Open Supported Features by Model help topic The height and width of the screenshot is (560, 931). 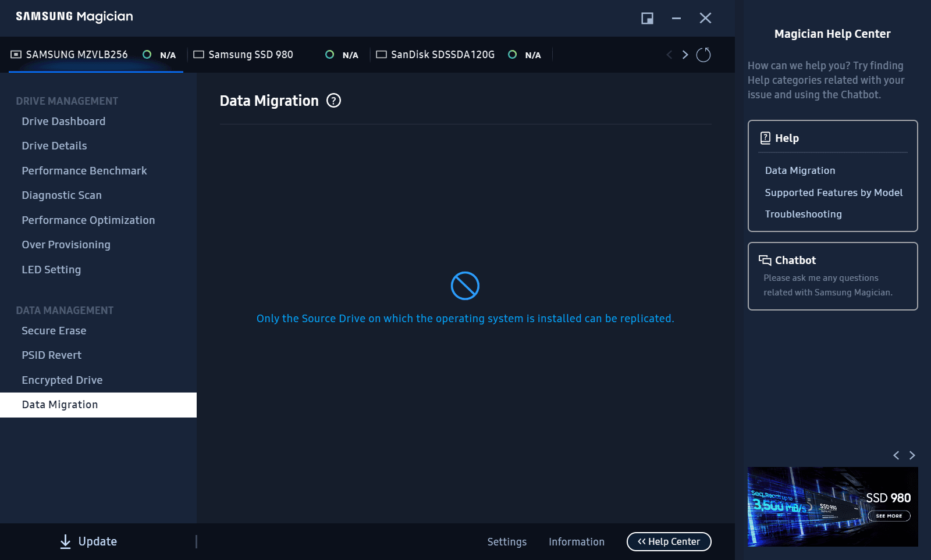tap(833, 192)
